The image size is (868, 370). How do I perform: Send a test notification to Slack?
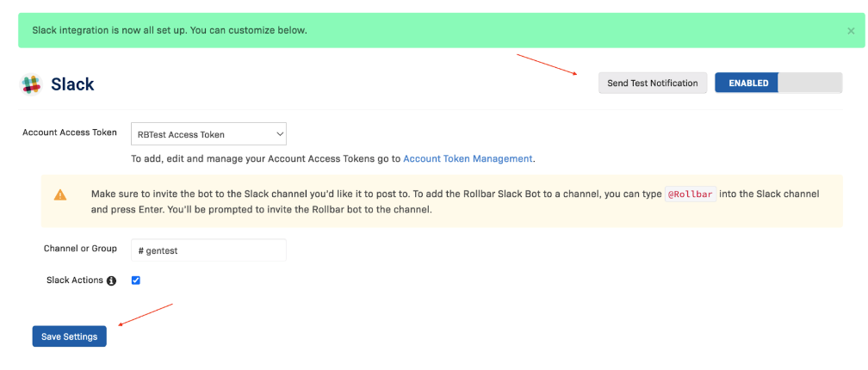(653, 83)
